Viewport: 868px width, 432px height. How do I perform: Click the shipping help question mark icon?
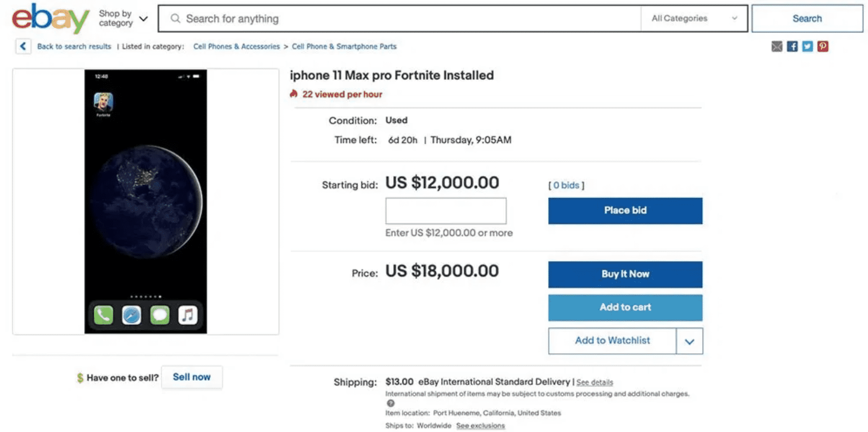[x=391, y=403]
